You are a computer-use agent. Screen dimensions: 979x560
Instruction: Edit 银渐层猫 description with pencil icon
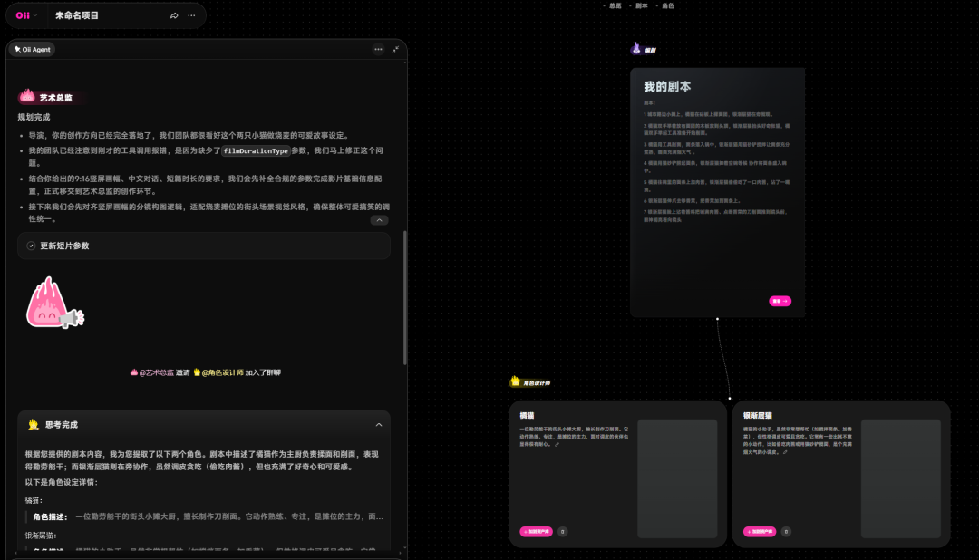785,452
